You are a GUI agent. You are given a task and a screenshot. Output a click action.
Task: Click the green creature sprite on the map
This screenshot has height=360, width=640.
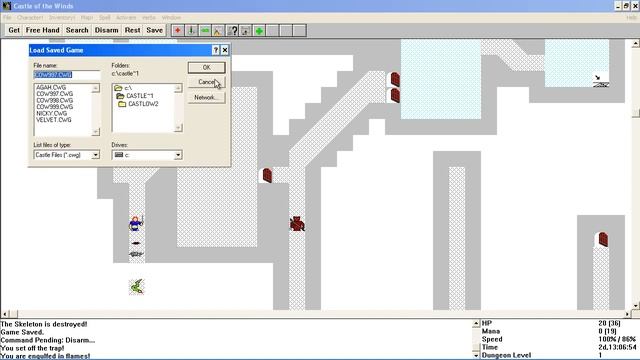[x=137, y=287]
